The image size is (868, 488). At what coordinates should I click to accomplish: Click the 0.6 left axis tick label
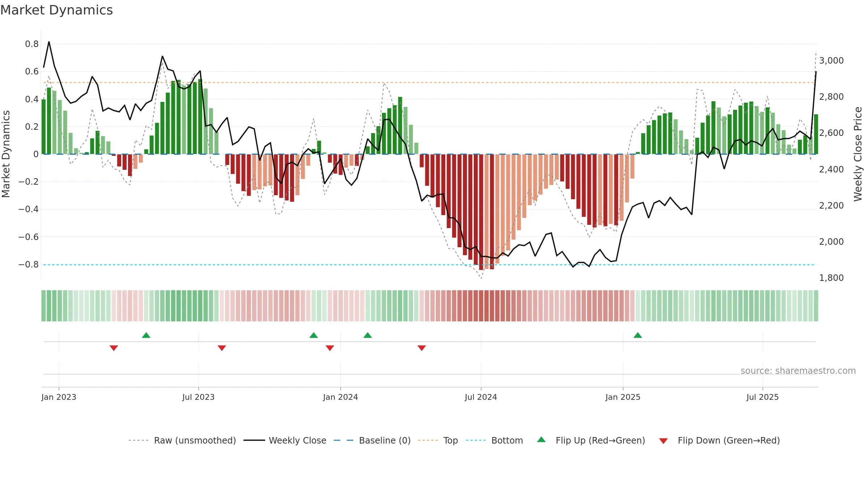point(32,72)
